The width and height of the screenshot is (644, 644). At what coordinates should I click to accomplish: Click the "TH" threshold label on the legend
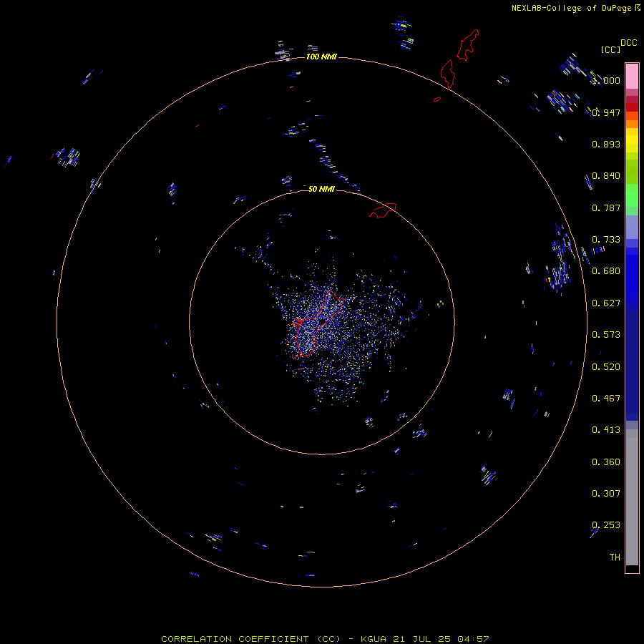point(615,557)
